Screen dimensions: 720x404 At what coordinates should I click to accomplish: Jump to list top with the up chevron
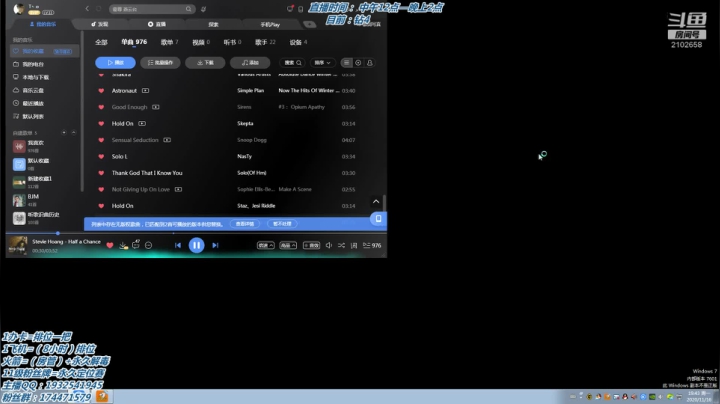pyautogui.click(x=376, y=202)
